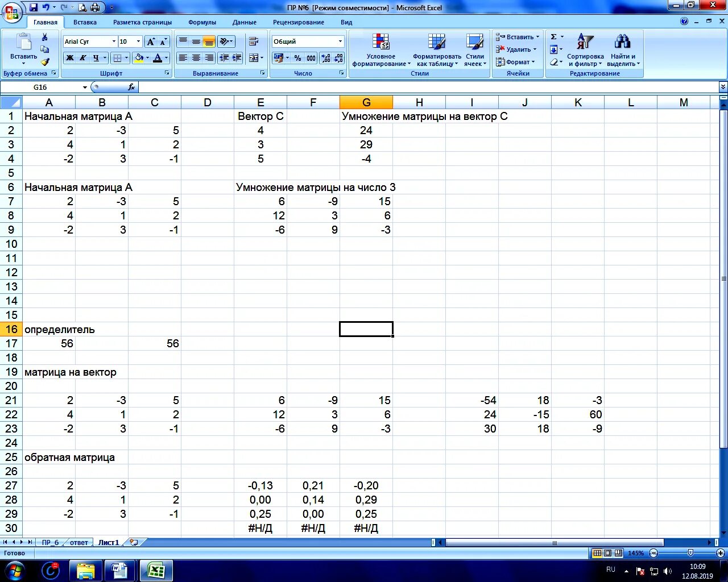Click the increase indent icon
The image size is (728, 582).
[237, 58]
